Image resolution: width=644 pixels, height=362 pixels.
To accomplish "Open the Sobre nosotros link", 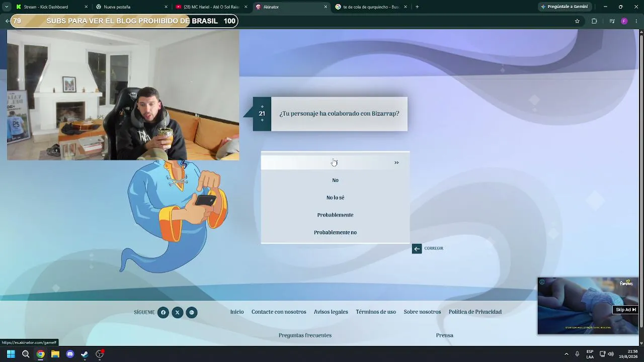I will (x=422, y=312).
